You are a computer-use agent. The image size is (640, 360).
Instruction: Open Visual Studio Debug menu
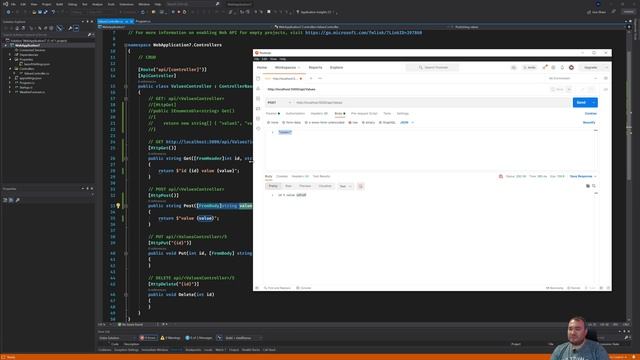click(72, 4)
